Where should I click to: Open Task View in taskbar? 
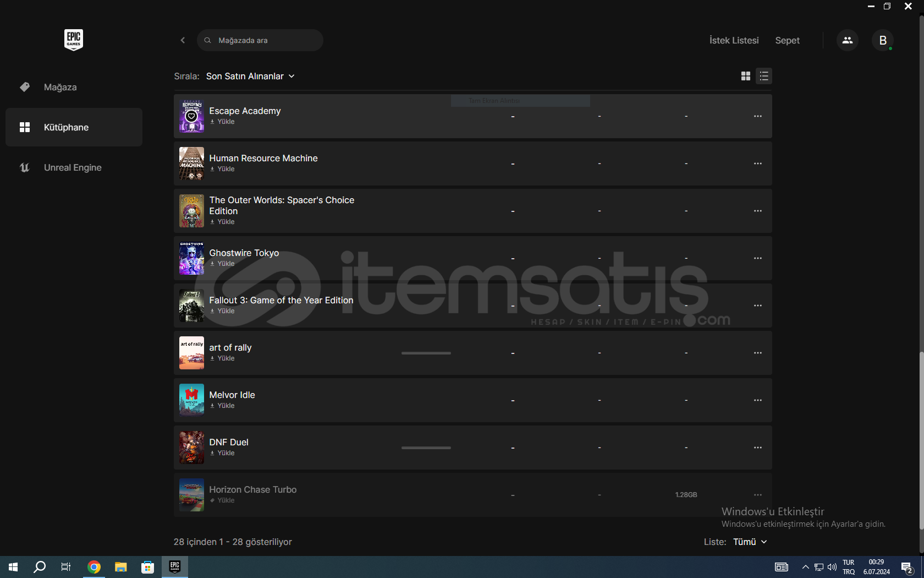point(66,567)
